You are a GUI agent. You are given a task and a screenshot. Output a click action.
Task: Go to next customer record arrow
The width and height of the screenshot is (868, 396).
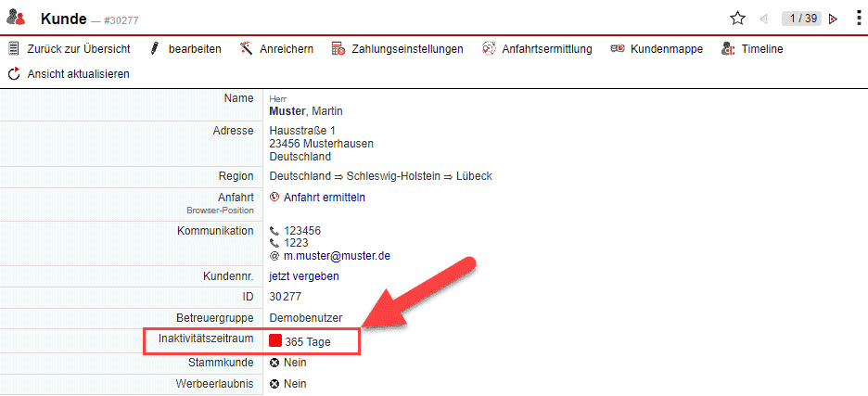(x=833, y=19)
